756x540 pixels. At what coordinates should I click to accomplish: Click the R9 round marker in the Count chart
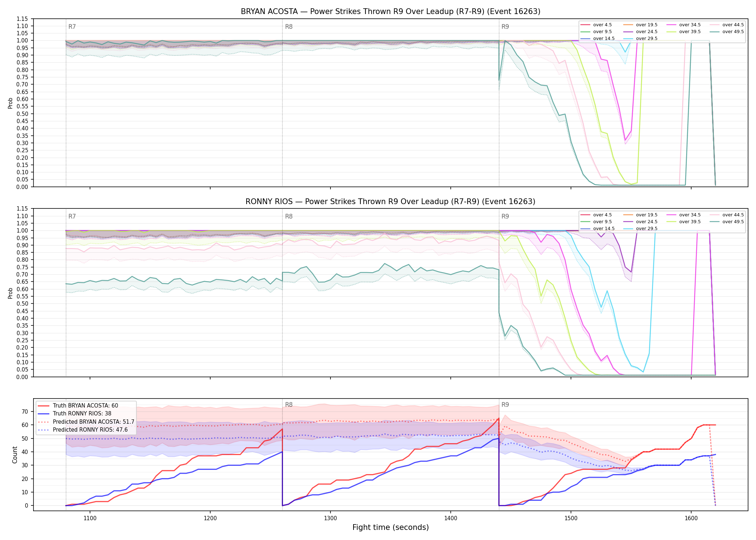505,405
